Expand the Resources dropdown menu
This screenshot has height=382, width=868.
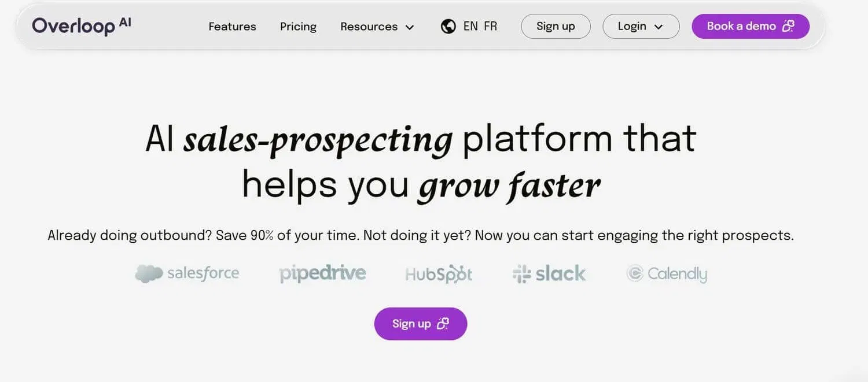377,27
